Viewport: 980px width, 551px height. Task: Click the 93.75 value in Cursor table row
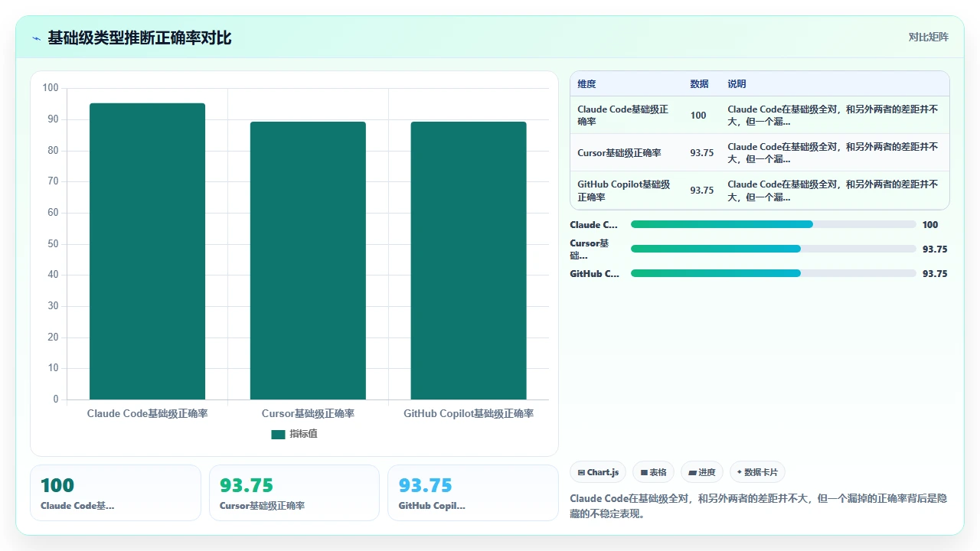[702, 153]
